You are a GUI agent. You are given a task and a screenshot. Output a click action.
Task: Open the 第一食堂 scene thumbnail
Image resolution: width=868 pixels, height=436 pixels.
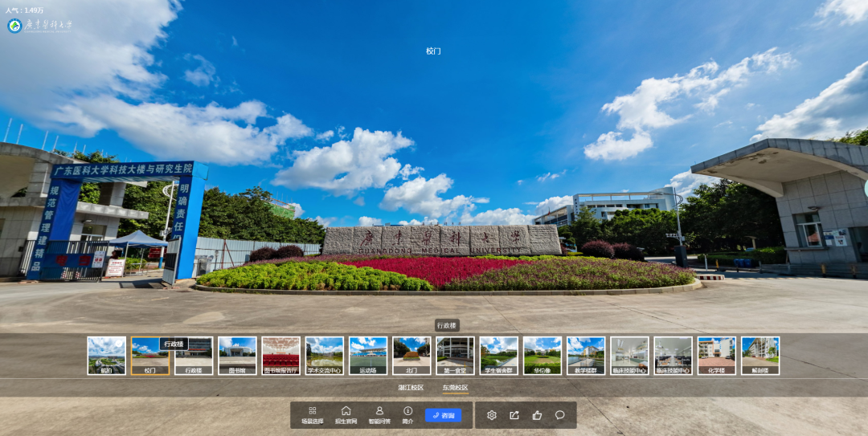pyautogui.click(x=455, y=356)
